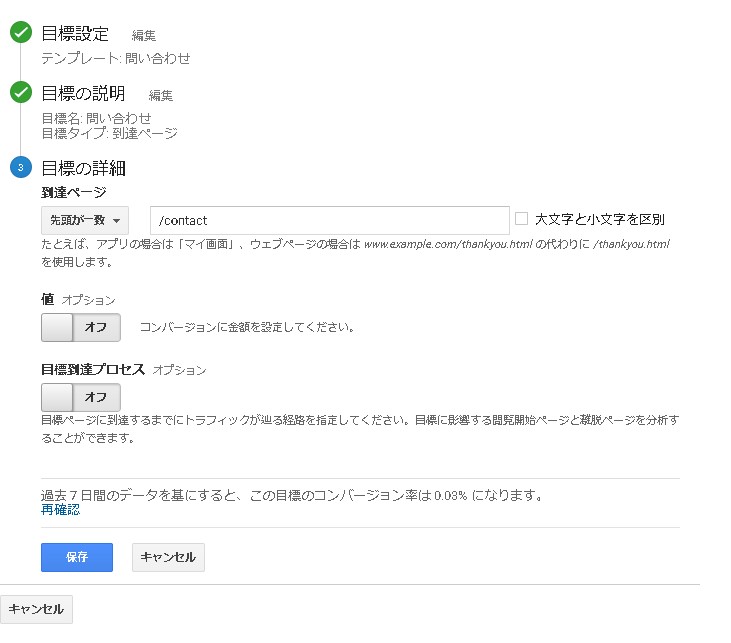The height and width of the screenshot is (643, 731).
Task: Select the 目標の説明 step heading
Action: (83, 93)
